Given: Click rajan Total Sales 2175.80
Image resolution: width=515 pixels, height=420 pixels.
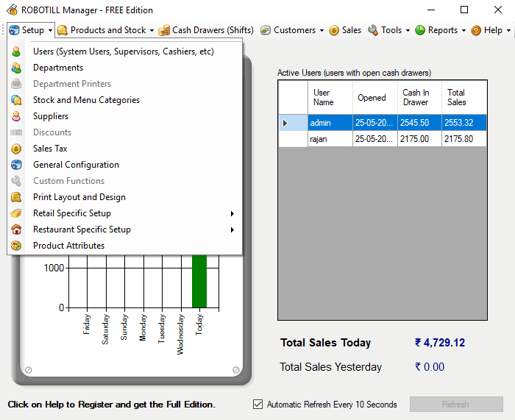Looking at the screenshot, I should (464, 139).
